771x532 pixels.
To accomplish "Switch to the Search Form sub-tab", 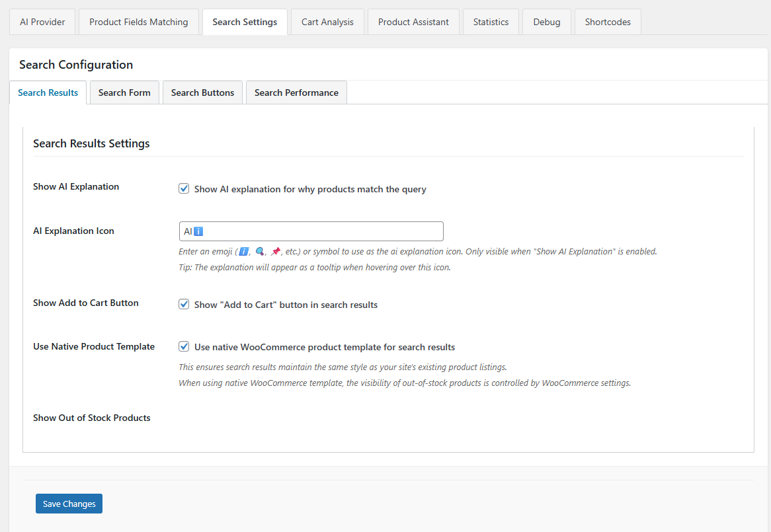I will (124, 93).
